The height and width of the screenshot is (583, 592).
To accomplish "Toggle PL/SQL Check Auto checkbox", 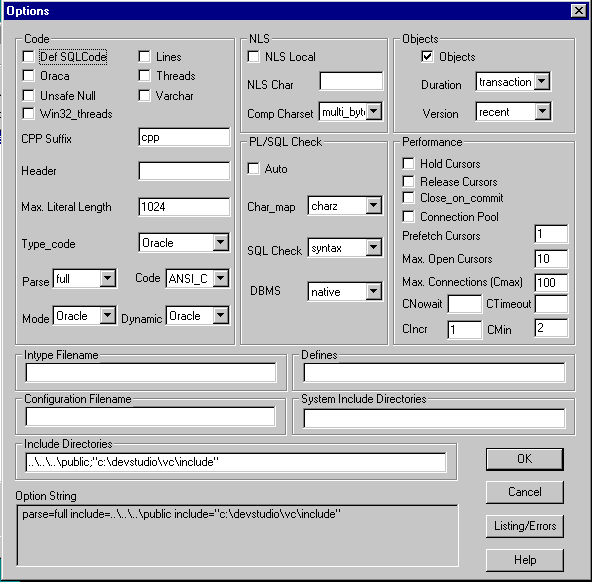I will pos(253,168).
